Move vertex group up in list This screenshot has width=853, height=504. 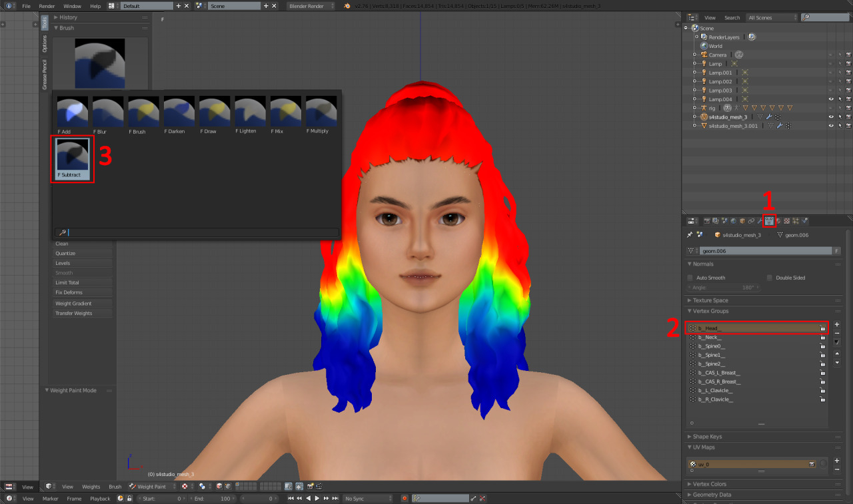point(837,354)
